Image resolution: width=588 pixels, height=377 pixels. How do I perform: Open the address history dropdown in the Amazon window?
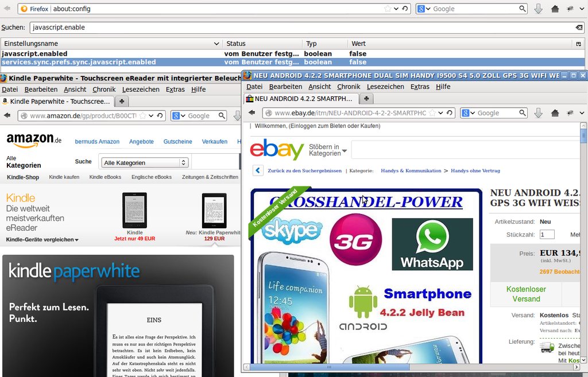point(151,116)
